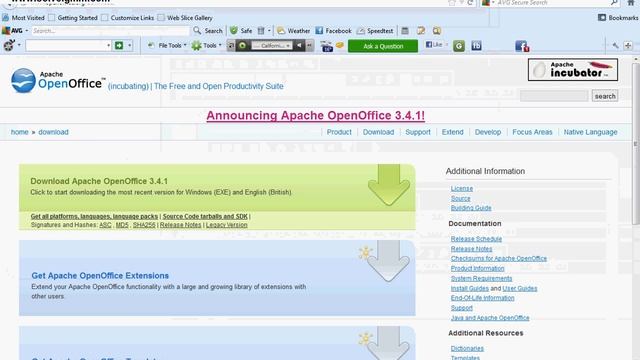The height and width of the screenshot is (360, 640).
Task: Open the Apache Incubator logo link
Action: point(573,69)
